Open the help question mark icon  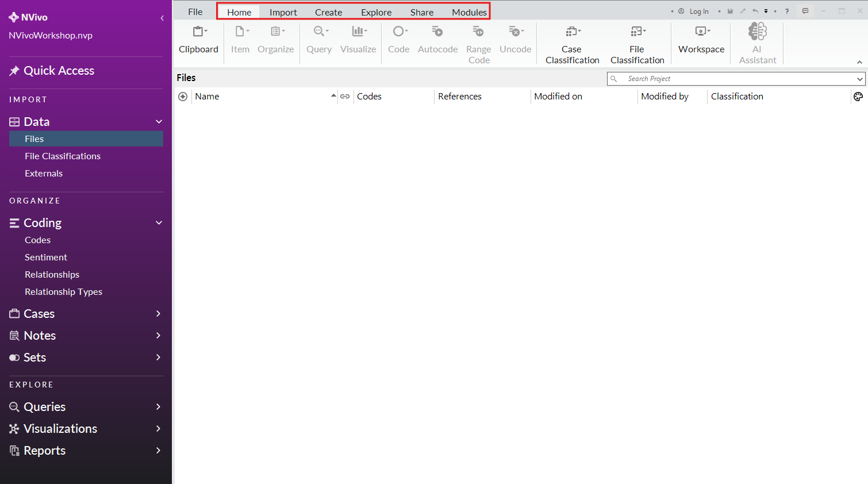click(x=787, y=11)
